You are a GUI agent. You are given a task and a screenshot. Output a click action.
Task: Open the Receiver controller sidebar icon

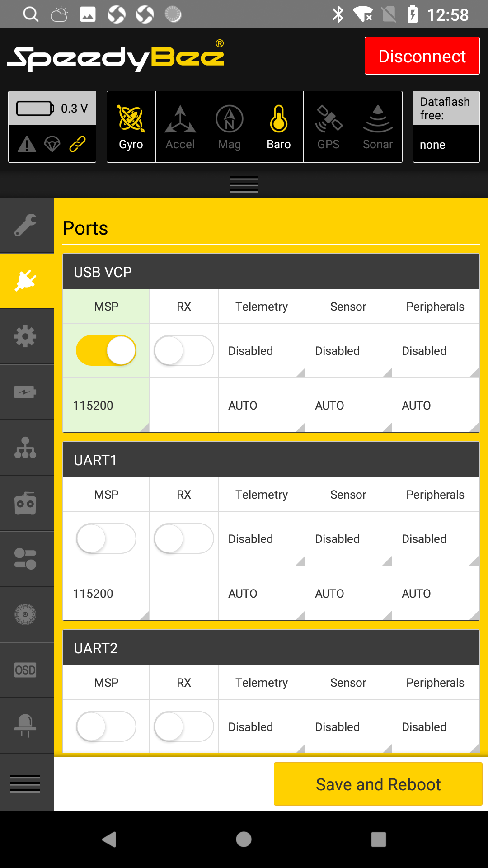pos(26,503)
